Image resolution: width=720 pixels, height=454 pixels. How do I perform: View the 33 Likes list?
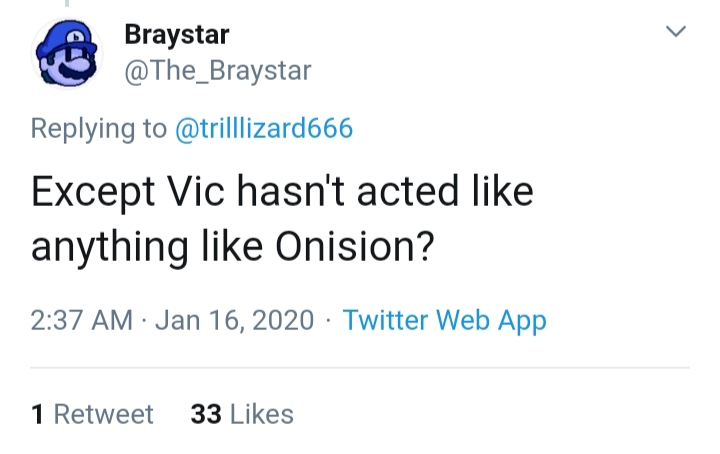242,414
